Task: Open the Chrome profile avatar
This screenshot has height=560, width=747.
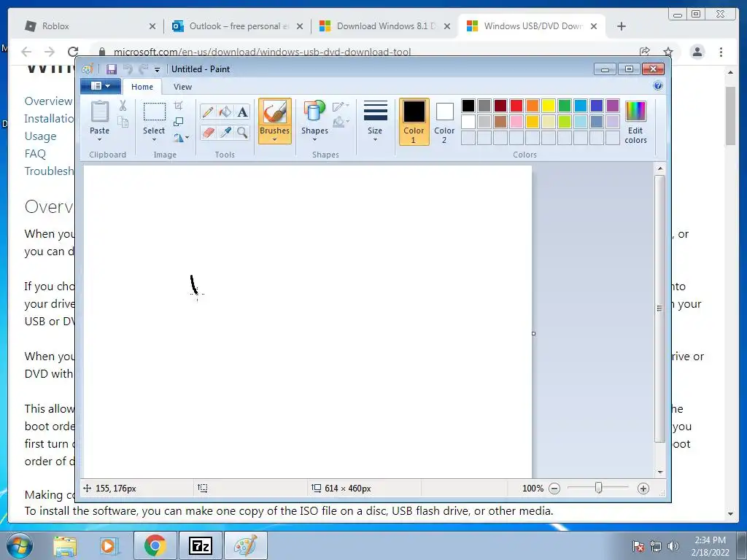Action: (x=697, y=52)
